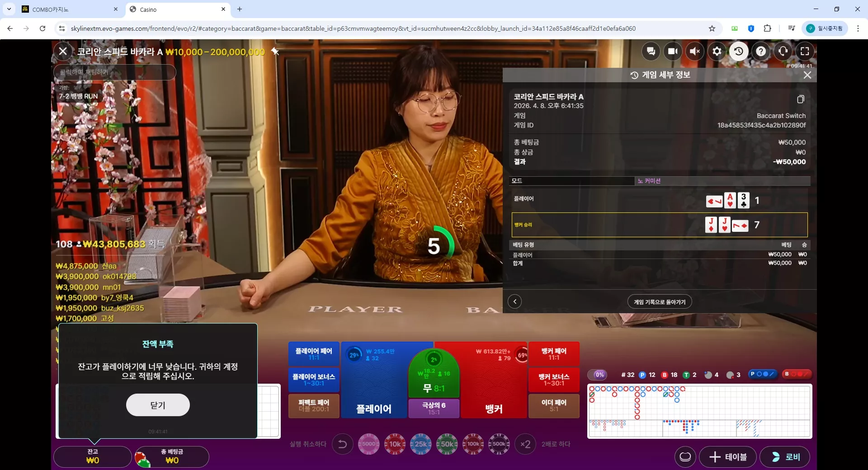The image size is (868, 470).
Task: Click the blue shield extension icon
Action: click(751, 28)
